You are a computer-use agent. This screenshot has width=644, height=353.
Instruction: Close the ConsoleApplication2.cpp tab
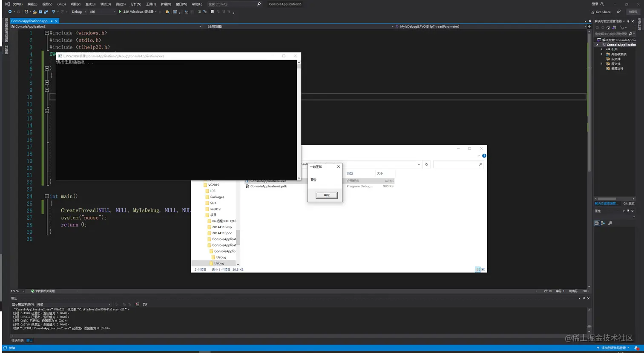tap(56, 21)
